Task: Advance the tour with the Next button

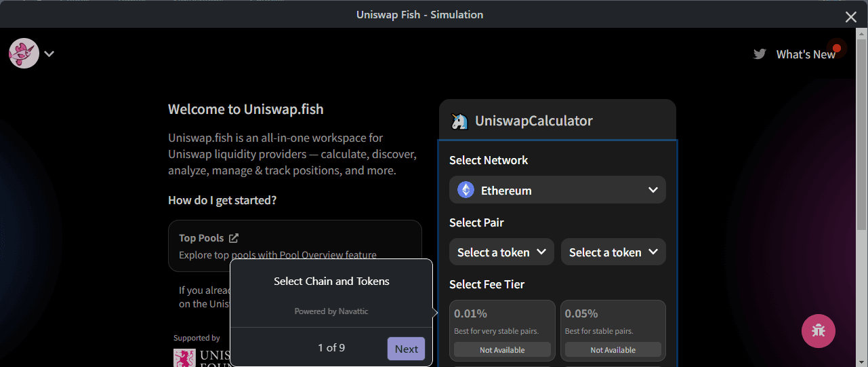Action: pos(407,349)
